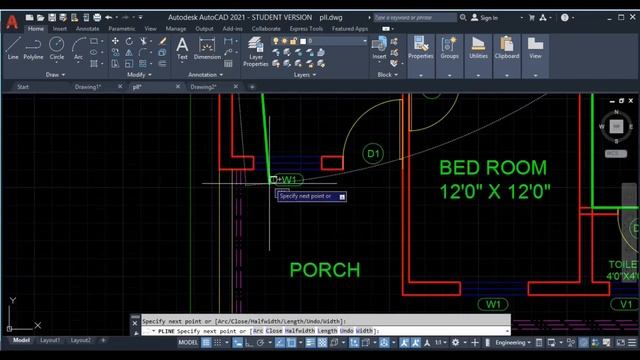Open the Drawing1 file tab

tap(88, 87)
